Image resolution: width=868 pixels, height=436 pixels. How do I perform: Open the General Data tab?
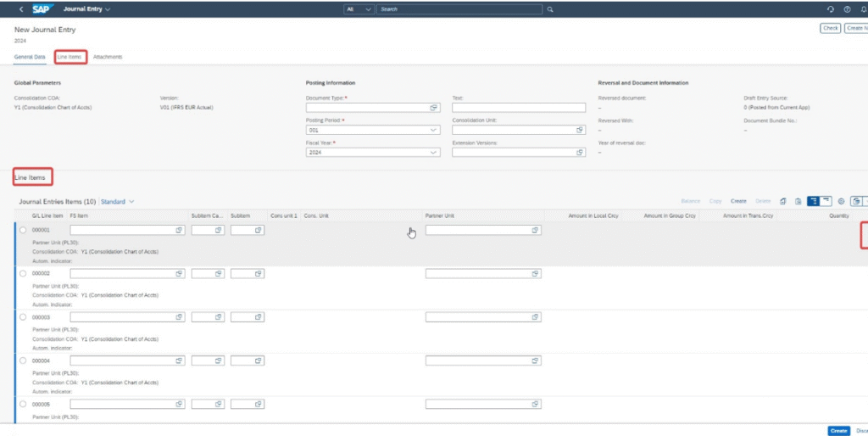click(x=30, y=57)
